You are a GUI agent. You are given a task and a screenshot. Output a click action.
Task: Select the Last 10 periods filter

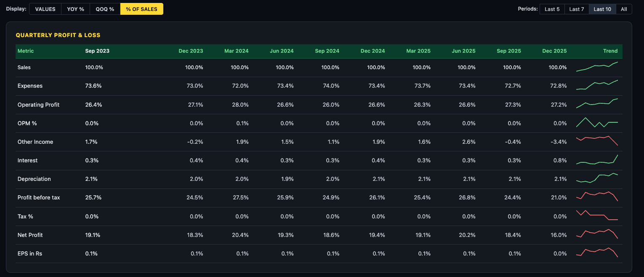coord(602,9)
